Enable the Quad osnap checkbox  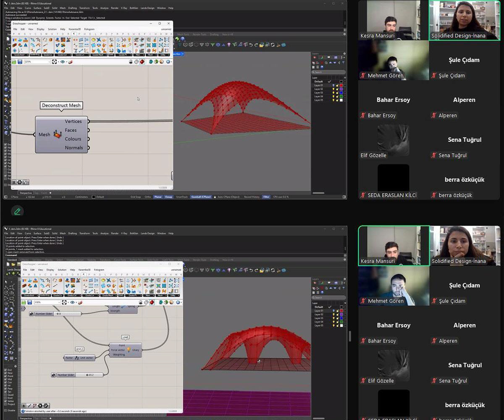[5, 395]
